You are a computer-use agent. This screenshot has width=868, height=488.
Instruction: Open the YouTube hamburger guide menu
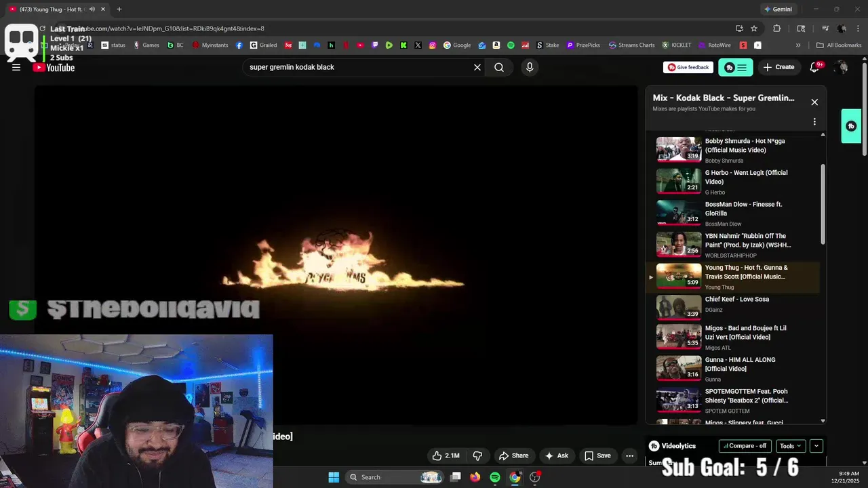[x=16, y=67]
